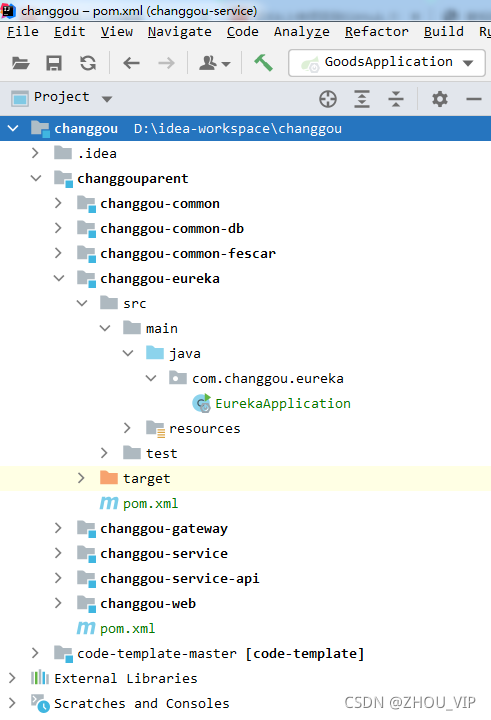491x720 pixels.
Task: Expand the changgou-common module
Action: pos(58,203)
